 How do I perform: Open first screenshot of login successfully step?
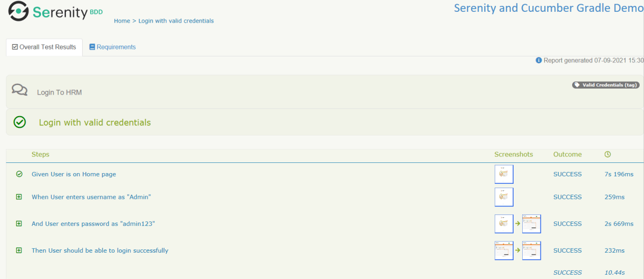(504, 251)
